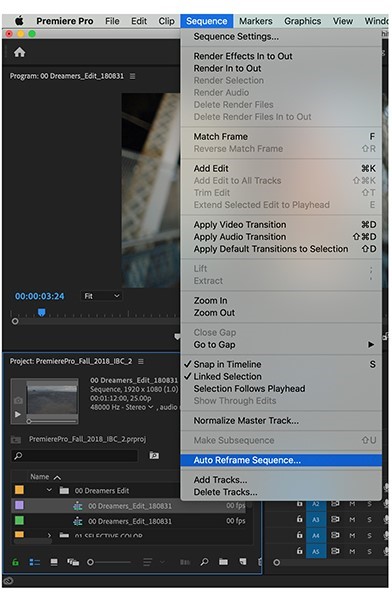
Task: Click sequence icon in green-labeled row
Action: tap(78, 521)
